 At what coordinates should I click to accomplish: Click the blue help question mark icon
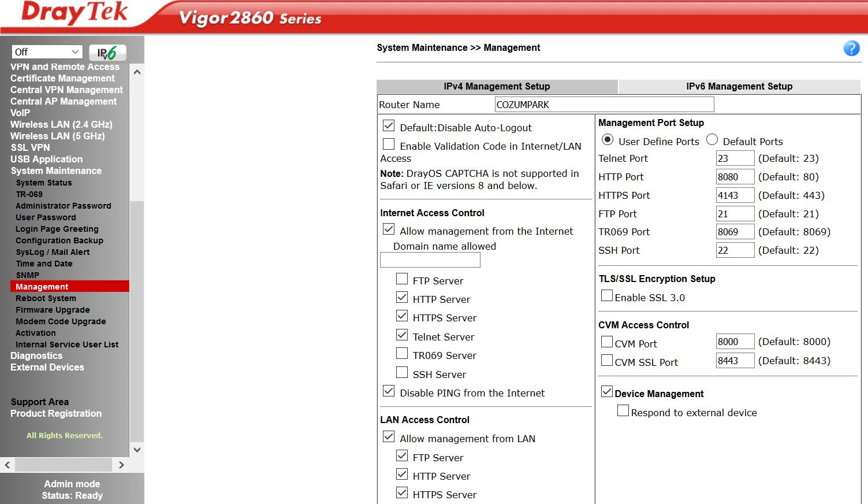[851, 49]
